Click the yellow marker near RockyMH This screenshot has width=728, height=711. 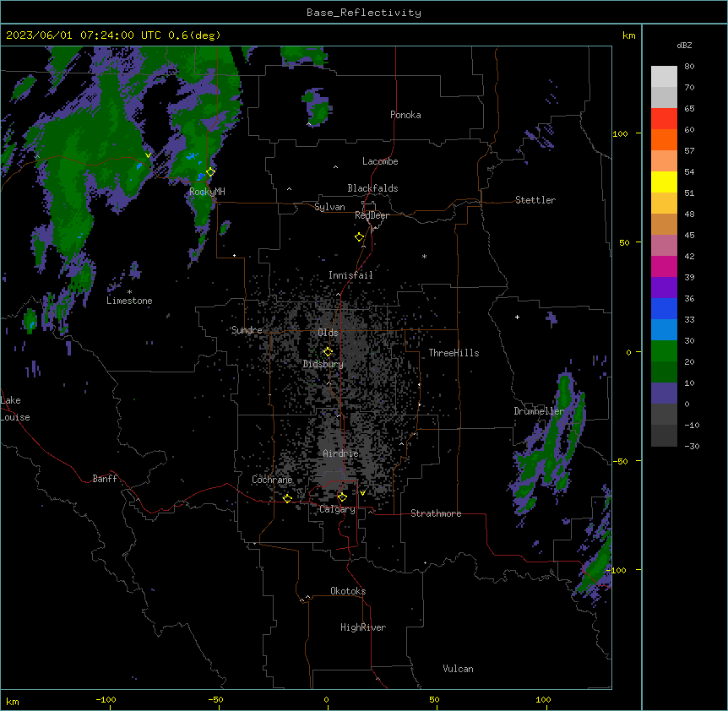(210, 171)
